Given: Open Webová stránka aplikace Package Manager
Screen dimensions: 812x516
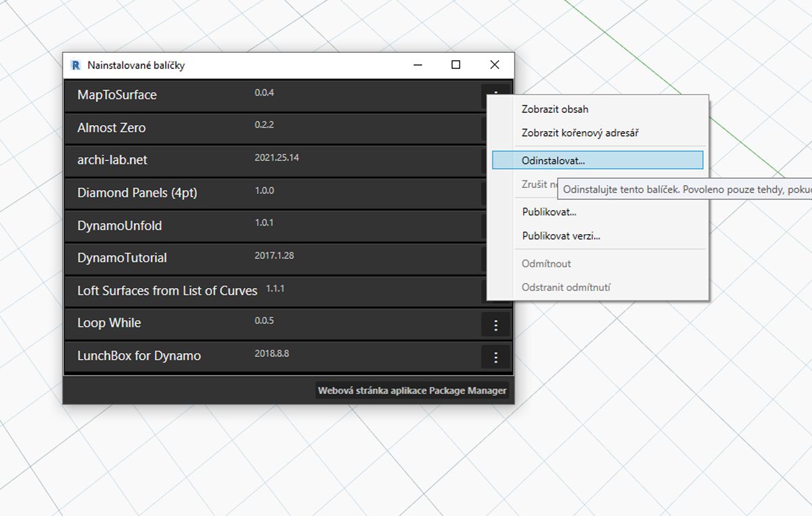Looking at the screenshot, I should tap(412, 390).
